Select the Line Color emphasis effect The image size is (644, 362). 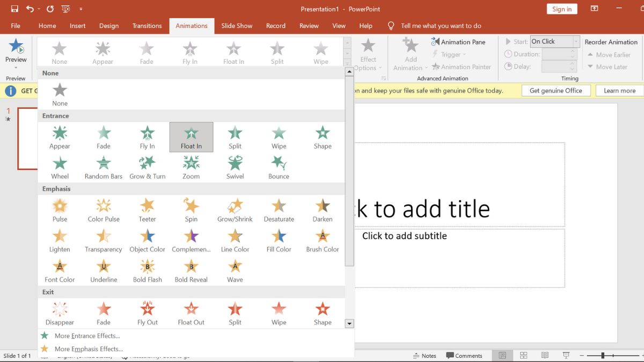pyautogui.click(x=235, y=240)
